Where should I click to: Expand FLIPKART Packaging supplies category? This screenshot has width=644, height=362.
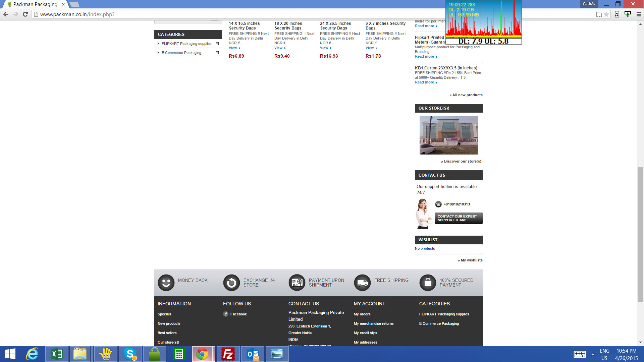coord(217,44)
